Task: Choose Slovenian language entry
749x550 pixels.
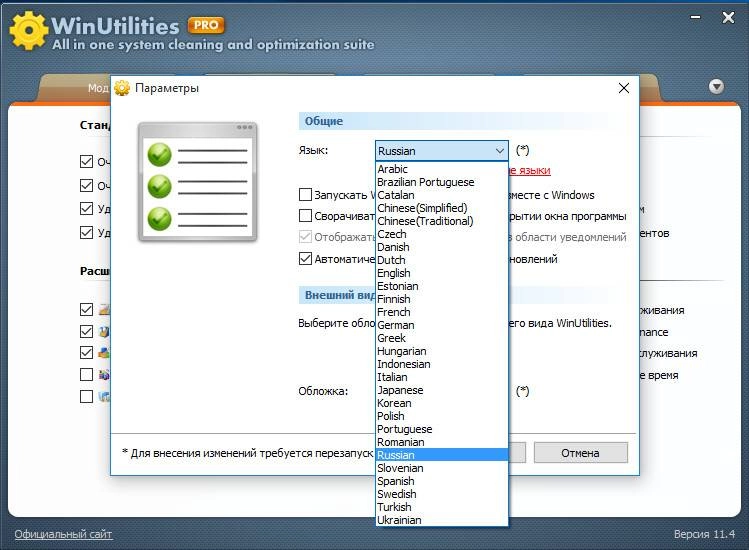Action: pos(441,468)
